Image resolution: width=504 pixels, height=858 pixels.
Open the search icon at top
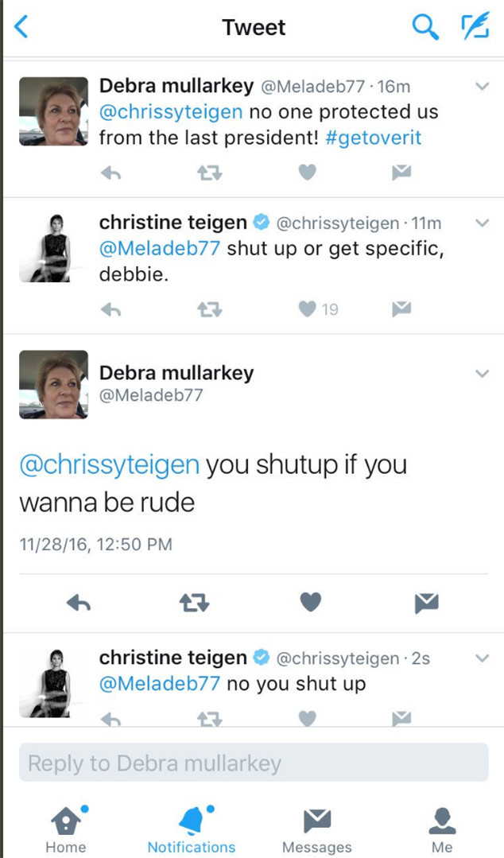pyautogui.click(x=425, y=26)
